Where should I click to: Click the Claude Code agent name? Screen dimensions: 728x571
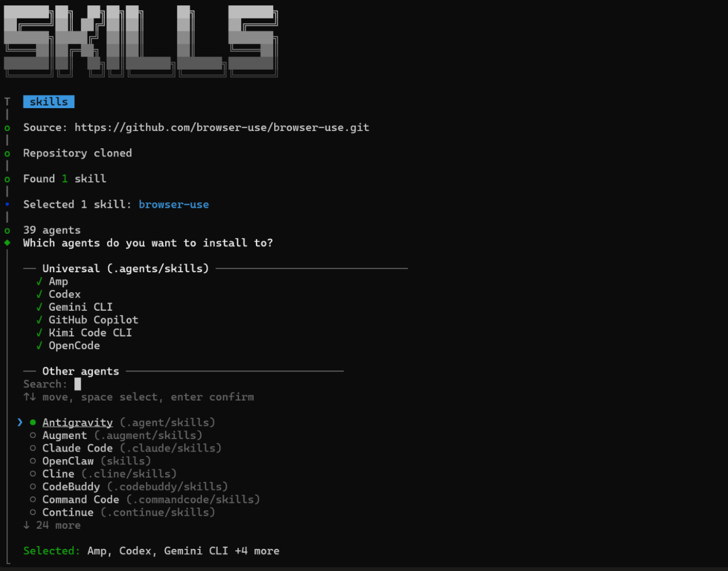tap(78, 448)
